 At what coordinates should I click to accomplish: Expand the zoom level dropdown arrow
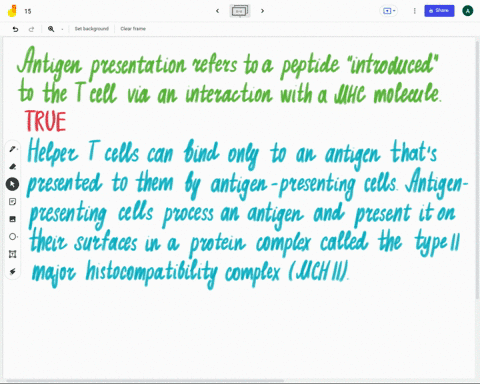[x=62, y=29]
